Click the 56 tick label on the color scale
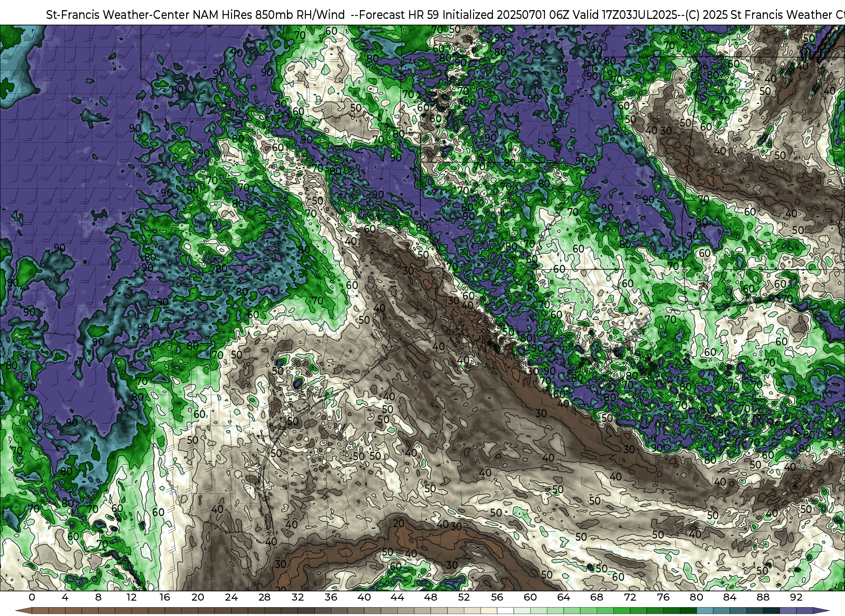Image resolution: width=845 pixels, height=616 pixels. (x=497, y=598)
